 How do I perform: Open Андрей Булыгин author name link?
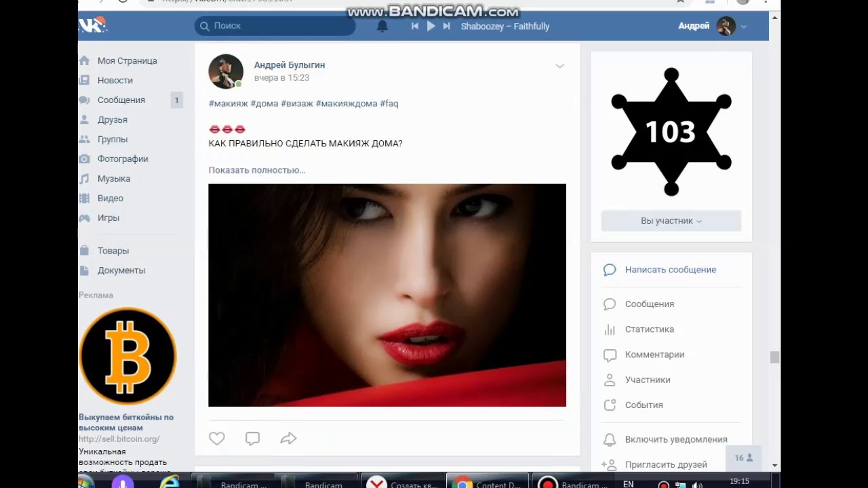pyautogui.click(x=290, y=65)
